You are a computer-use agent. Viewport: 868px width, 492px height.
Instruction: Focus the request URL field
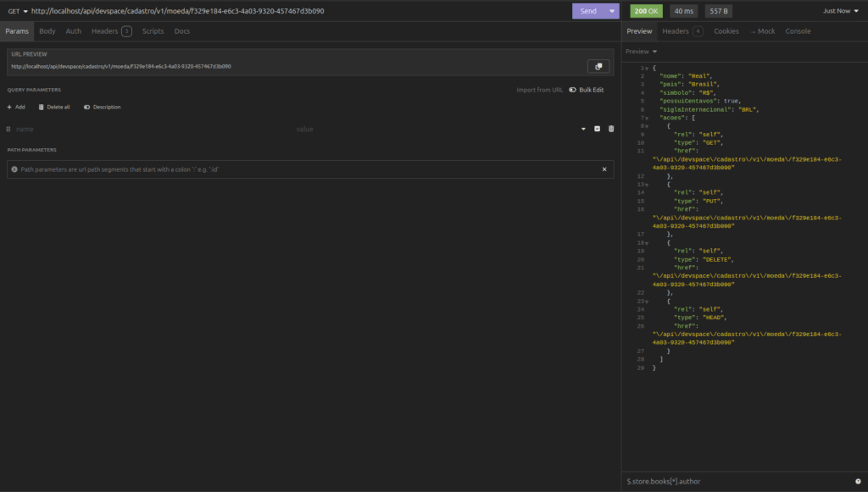pyautogui.click(x=299, y=11)
